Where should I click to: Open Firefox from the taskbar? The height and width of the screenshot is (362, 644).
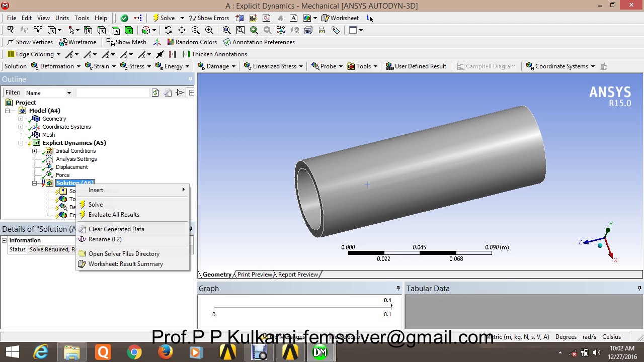pyautogui.click(x=165, y=352)
